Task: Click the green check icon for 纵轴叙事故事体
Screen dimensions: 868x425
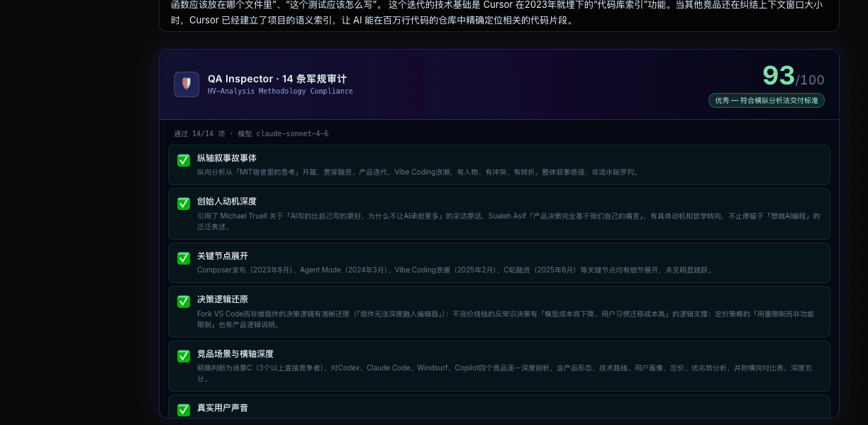Action: (184, 160)
